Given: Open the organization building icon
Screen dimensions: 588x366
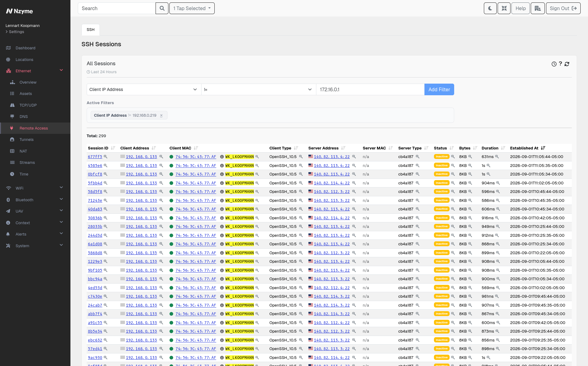Looking at the screenshot, I should click(537, 8).
